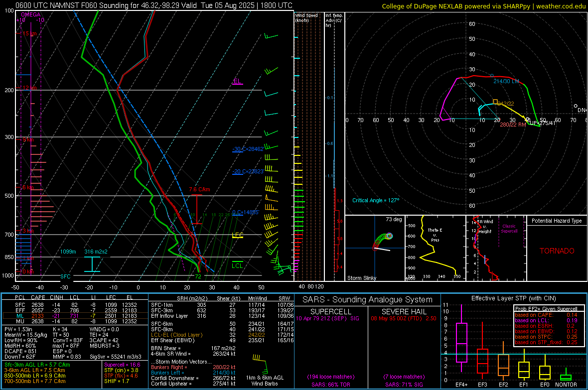Image resolution: width=588 pixels, height=390 pixels.
Task: Select the EFF parcel row
Action: click(75, 310)
